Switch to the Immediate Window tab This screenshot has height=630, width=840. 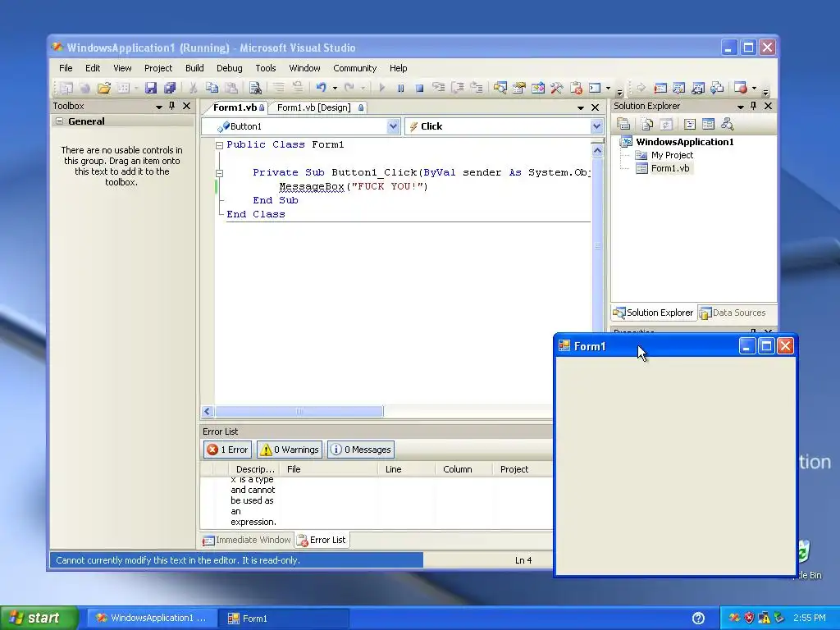tap(246, 540)
